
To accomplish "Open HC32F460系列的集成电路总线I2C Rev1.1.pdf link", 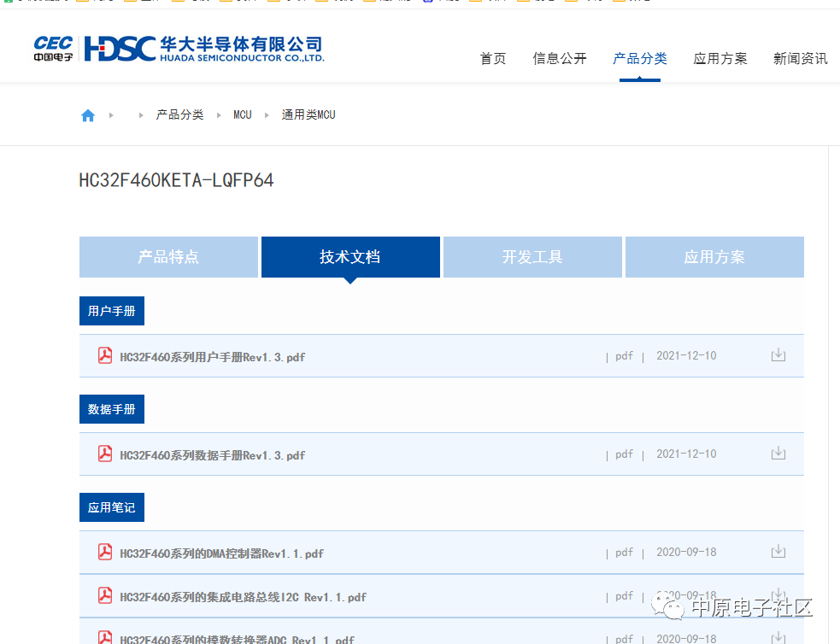I will point(244,597).
